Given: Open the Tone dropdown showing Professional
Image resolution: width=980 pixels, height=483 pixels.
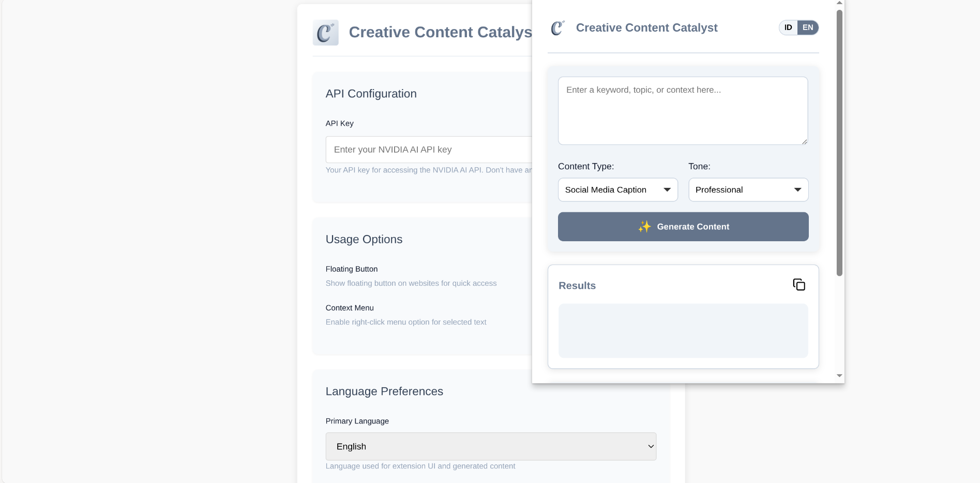Looking at the screenshot, I should (x=748, y=189).
